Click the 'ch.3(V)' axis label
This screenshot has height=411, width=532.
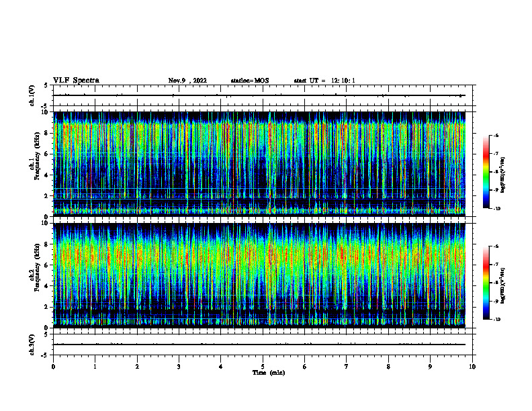pyautogui.click(x=32, y=345)
